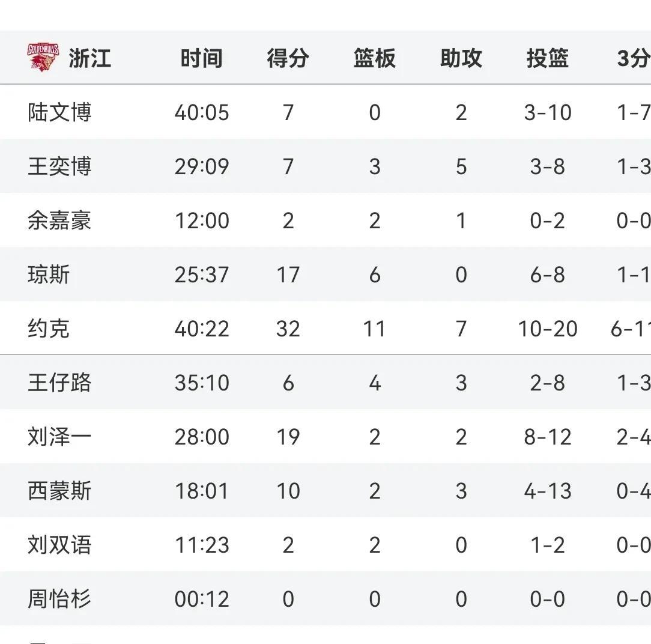Click the Zhejiang Golden Bulls team logo
This screenshot has width=651, height=644.
click(x=43, y=58)
